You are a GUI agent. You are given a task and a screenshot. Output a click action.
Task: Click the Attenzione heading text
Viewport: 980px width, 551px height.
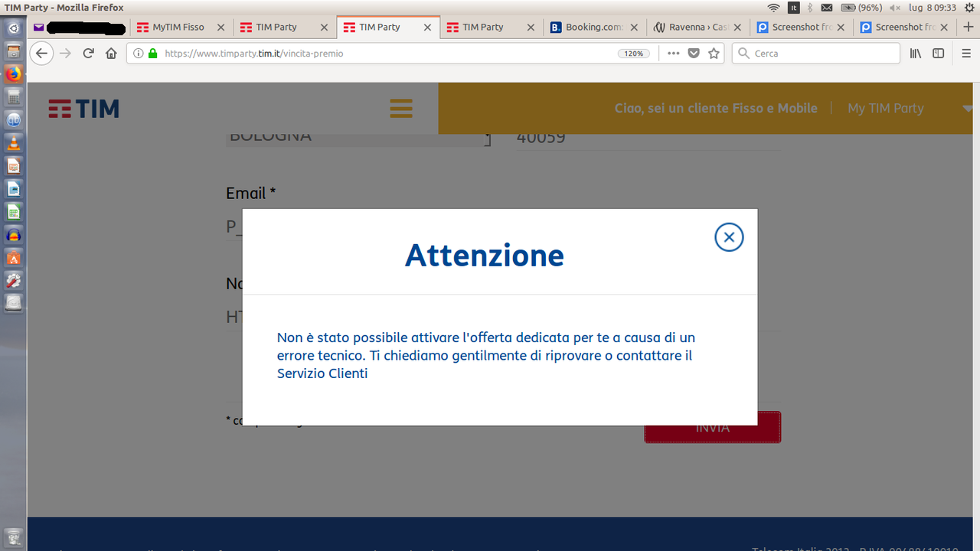(x=485, y=255)
